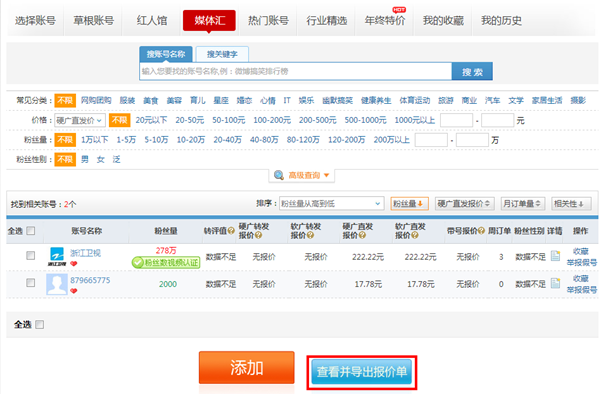Sort by 相关性 button
Image resolution: width=601 pixels, height=394 pixels.
click(x=570, y=204)
